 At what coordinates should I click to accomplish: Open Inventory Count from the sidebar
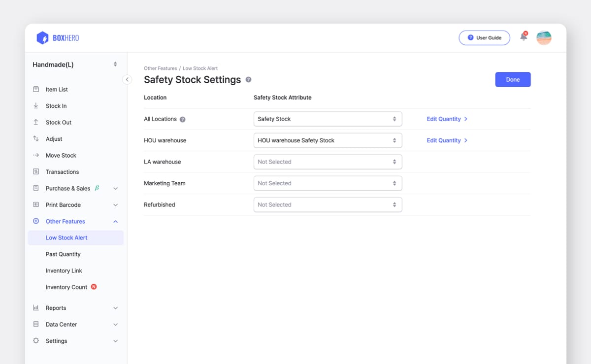click(66, 287)
